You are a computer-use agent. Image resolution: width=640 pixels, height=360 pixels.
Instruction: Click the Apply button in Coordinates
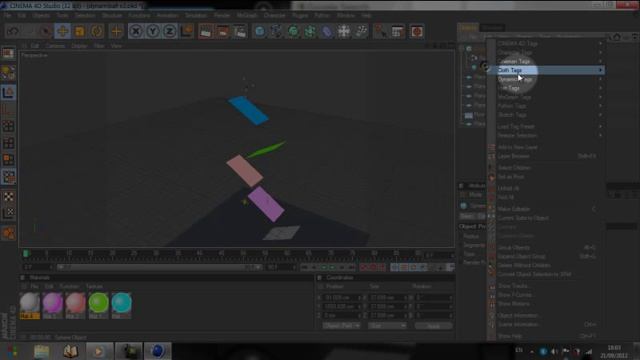click(x=433, y=326)
